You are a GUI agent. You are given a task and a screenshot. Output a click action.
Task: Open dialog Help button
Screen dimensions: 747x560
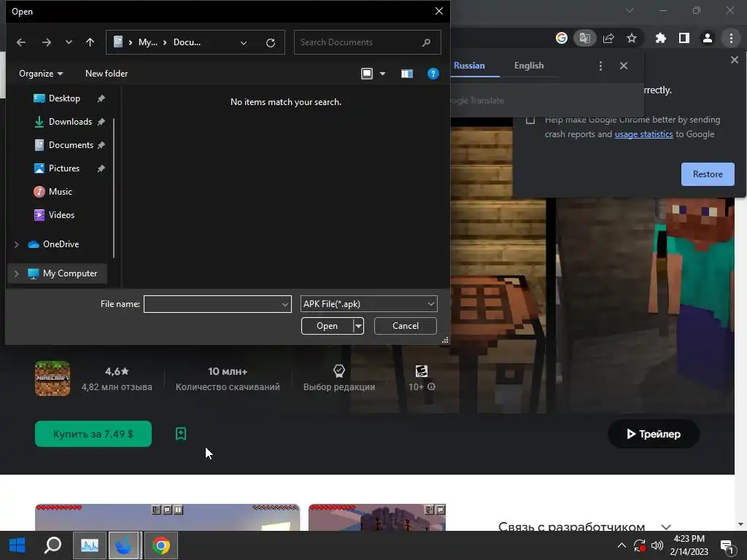[433, 74]
